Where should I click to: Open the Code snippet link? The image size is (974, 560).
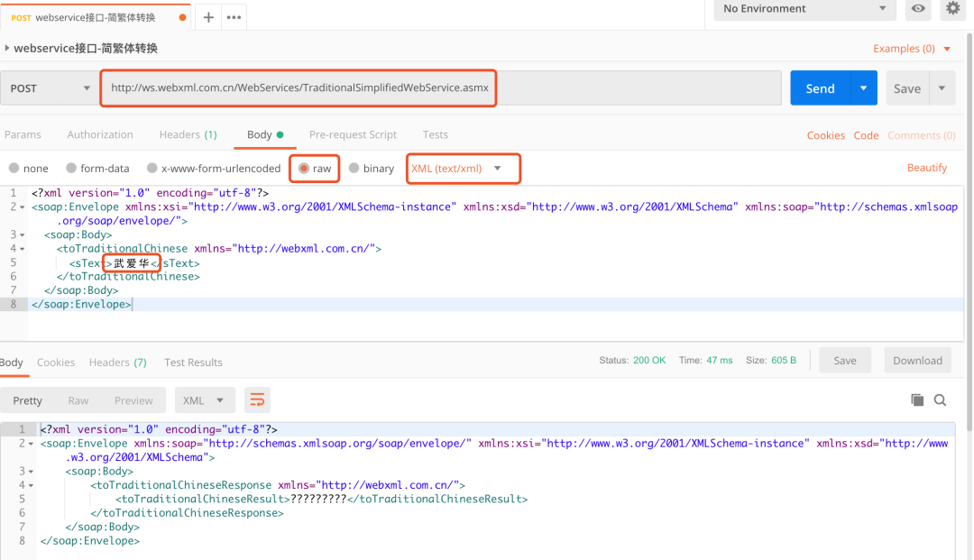[866, 135]
